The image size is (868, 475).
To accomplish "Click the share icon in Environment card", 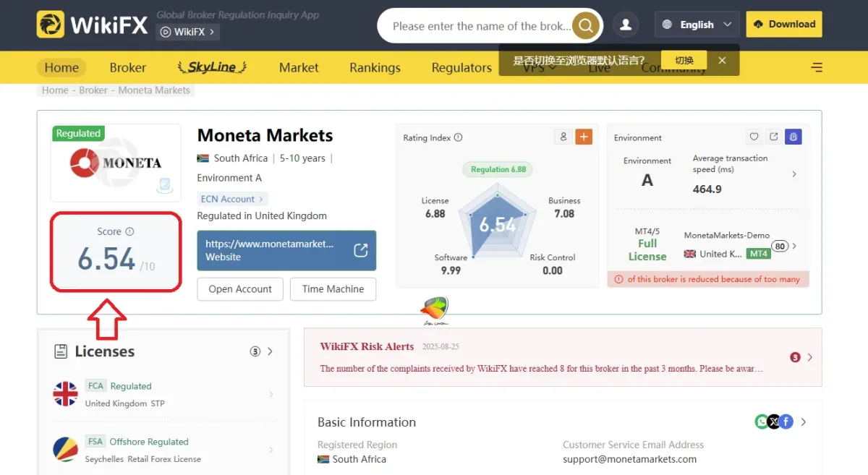I will pos(773,137).
